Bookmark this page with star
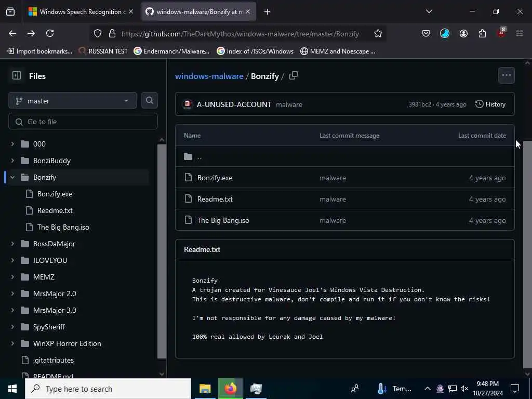The height and width of the screenshot is (399, 532). click(x=378, y=34)
